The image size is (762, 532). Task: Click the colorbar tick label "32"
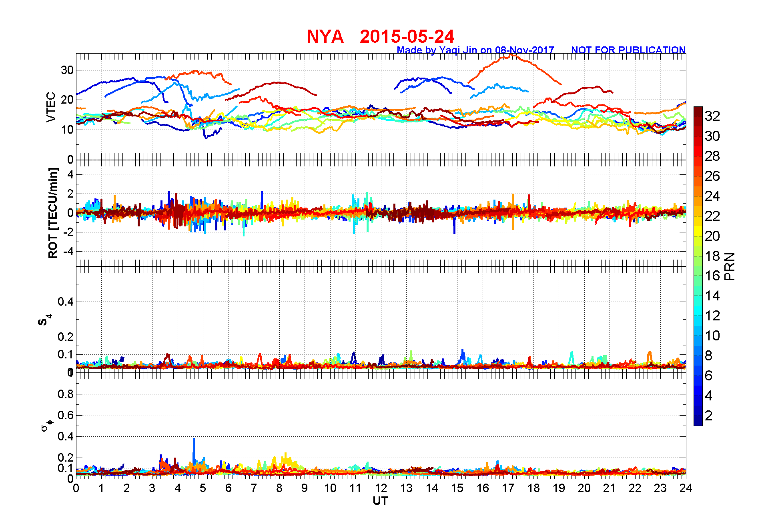tap(712, 116)
